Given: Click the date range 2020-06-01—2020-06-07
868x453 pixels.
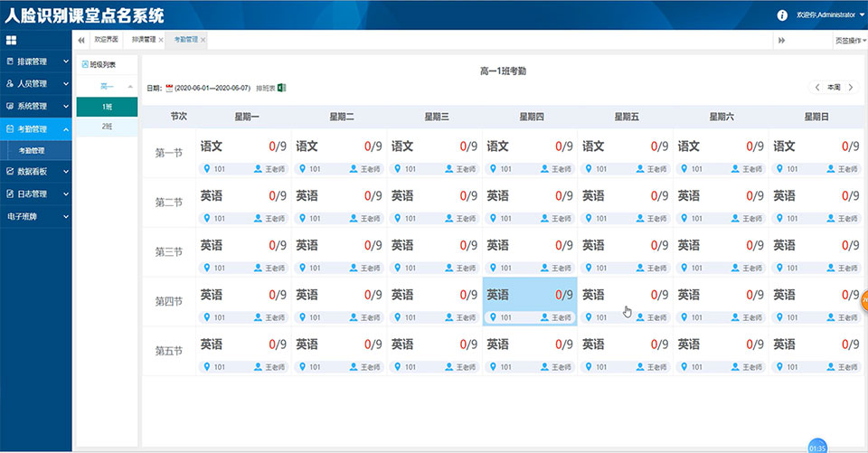Looking at the screenshot, I should click(212, 88).
